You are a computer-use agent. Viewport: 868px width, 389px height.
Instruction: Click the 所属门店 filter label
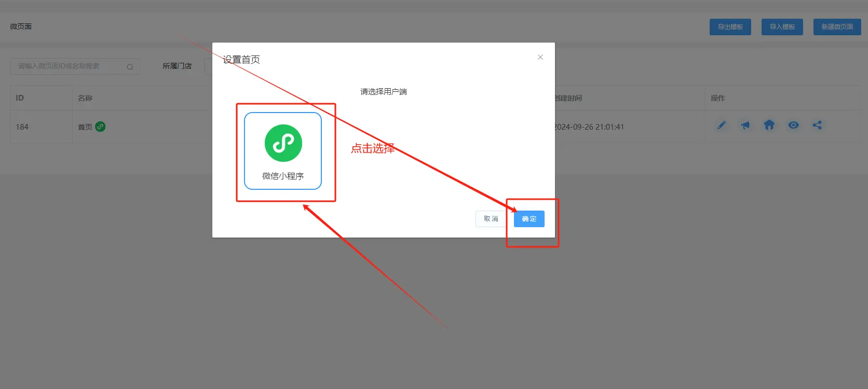[x=177, y=66]
